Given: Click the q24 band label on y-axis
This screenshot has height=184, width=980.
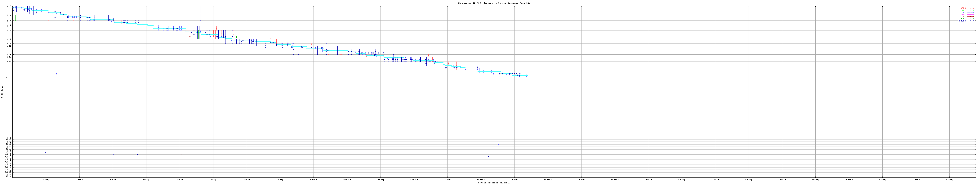Looking at the screenshot, I should [x=9, y=62].
